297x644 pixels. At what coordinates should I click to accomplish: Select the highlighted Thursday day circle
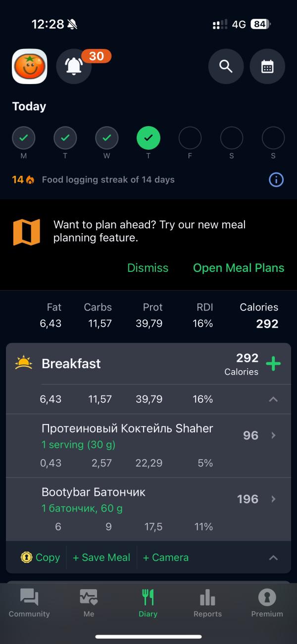pyautogui.click(x=148, y=138)
